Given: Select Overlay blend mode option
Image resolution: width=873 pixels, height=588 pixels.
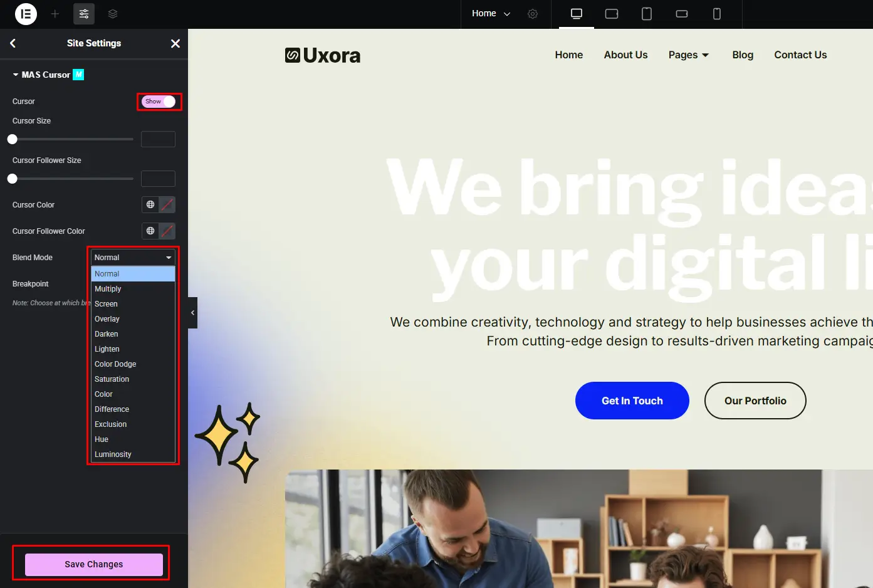Looking at the screenshot, I should click(133, 319).
